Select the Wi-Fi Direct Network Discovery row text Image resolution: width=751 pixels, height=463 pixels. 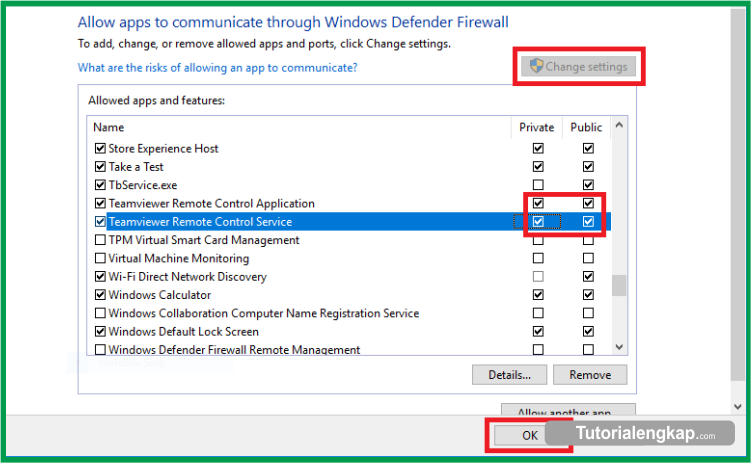pyautogui.click(x=187, y=277)
